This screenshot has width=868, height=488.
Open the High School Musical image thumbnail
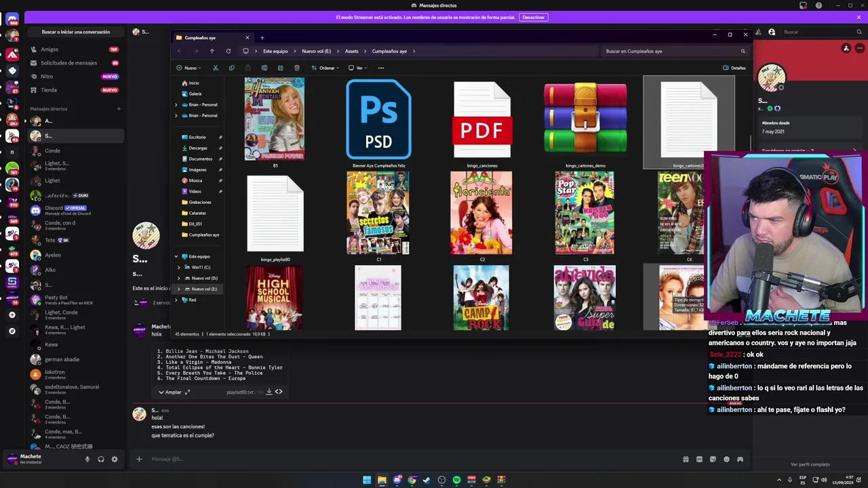tap(275, 298)
